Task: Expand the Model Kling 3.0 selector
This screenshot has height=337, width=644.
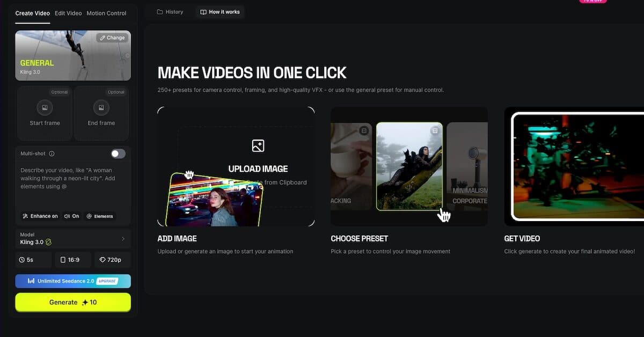Action: point(73,239)
